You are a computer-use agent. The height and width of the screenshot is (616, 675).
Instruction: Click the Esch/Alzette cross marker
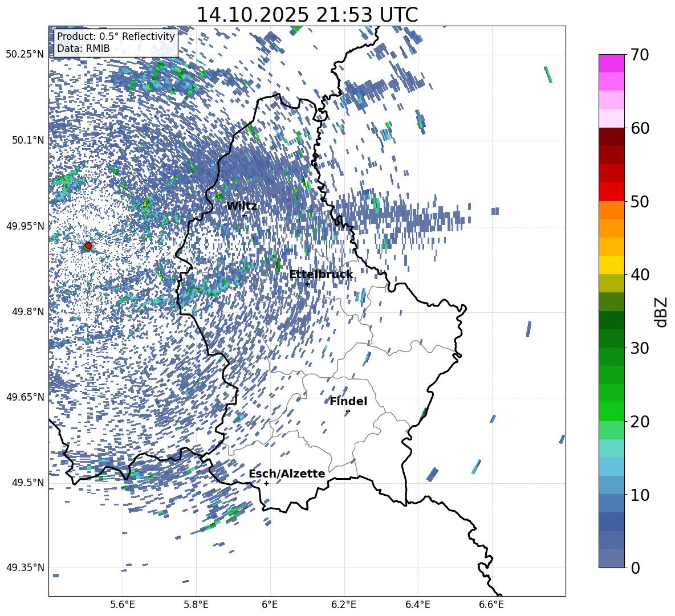(266, 483)
